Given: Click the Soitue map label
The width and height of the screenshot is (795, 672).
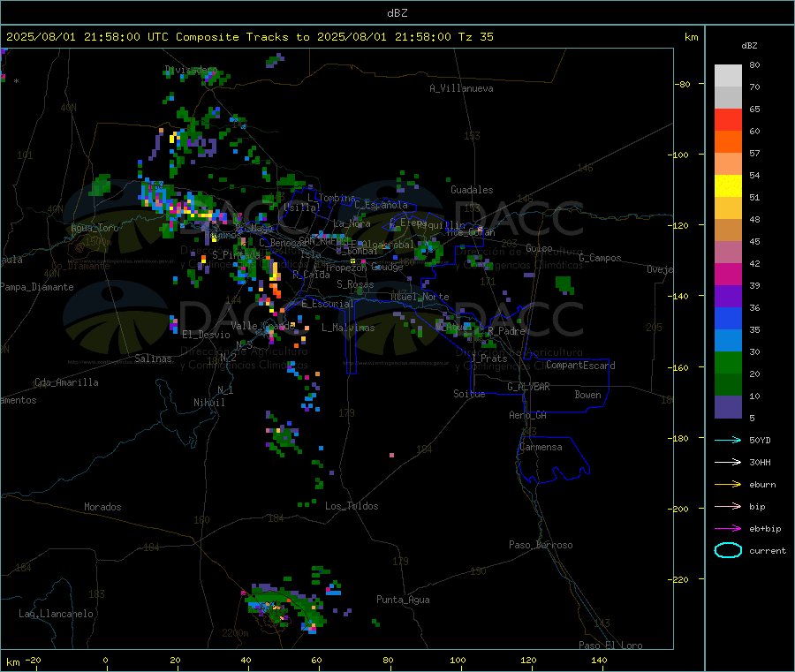Looking at the screenshot, I should [469, 394].
